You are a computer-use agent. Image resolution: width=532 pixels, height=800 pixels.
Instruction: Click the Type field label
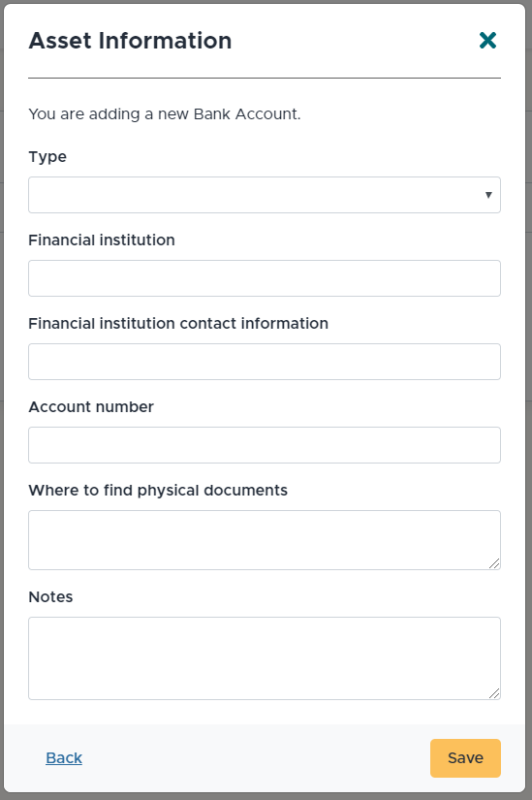47,157
